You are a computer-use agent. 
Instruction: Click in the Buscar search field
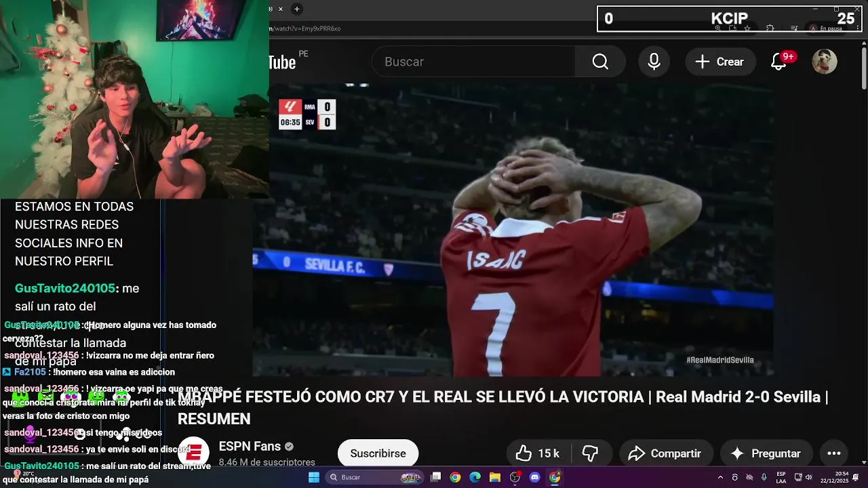473,62
